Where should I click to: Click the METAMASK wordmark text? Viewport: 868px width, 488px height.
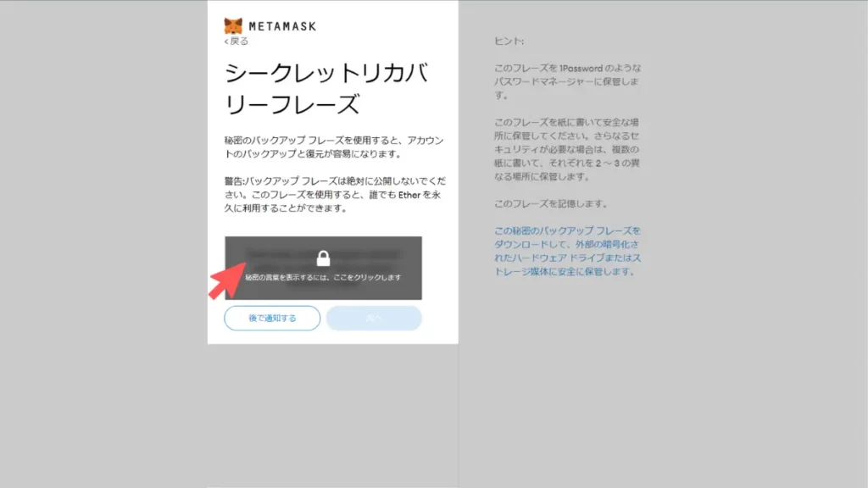click(282, 26)
